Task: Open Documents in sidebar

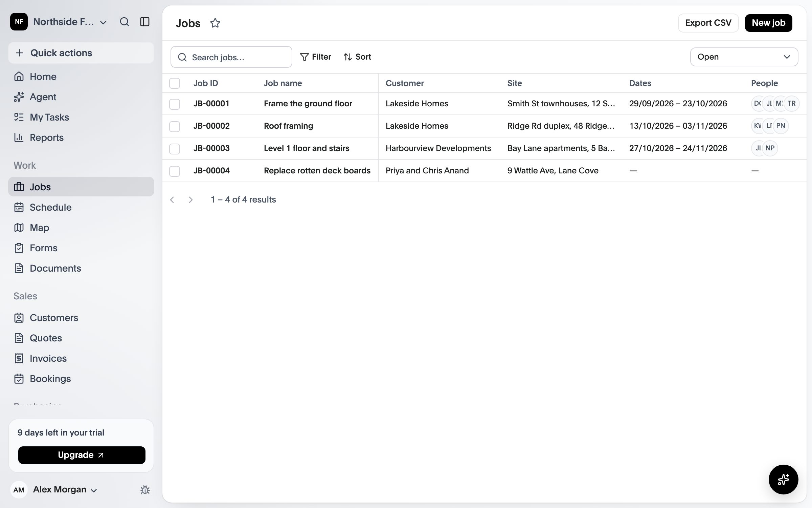Action: tap(81, 268)
